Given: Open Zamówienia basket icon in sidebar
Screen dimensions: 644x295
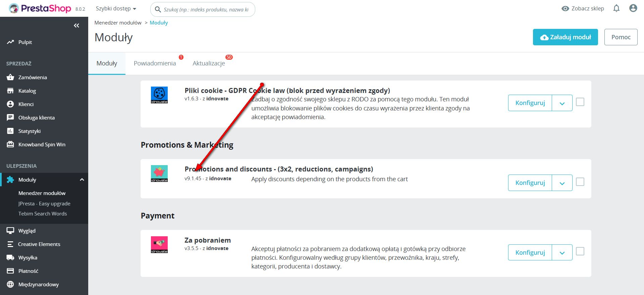Looking at the screenshot, I should click(x=10, y=77).
